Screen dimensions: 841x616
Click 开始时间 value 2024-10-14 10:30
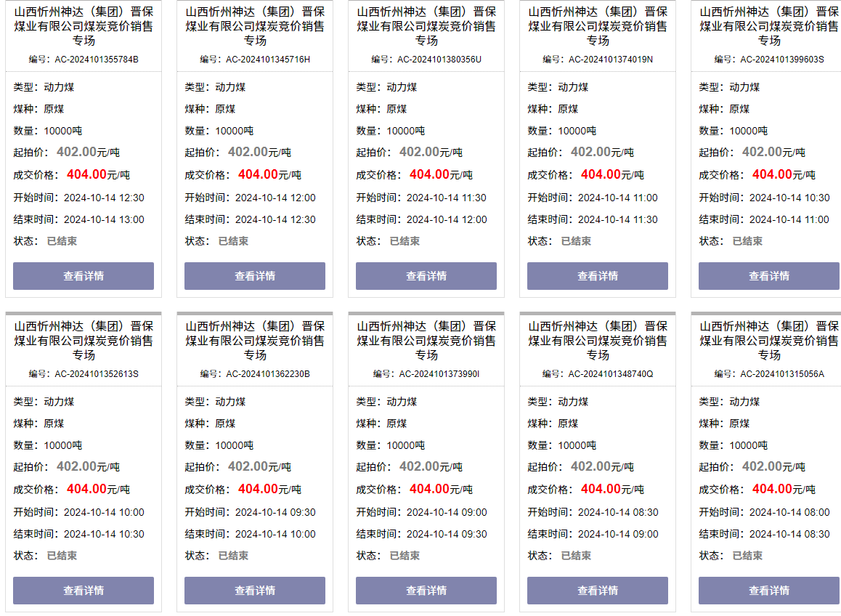pyautogui.click(x=789, y=198)
